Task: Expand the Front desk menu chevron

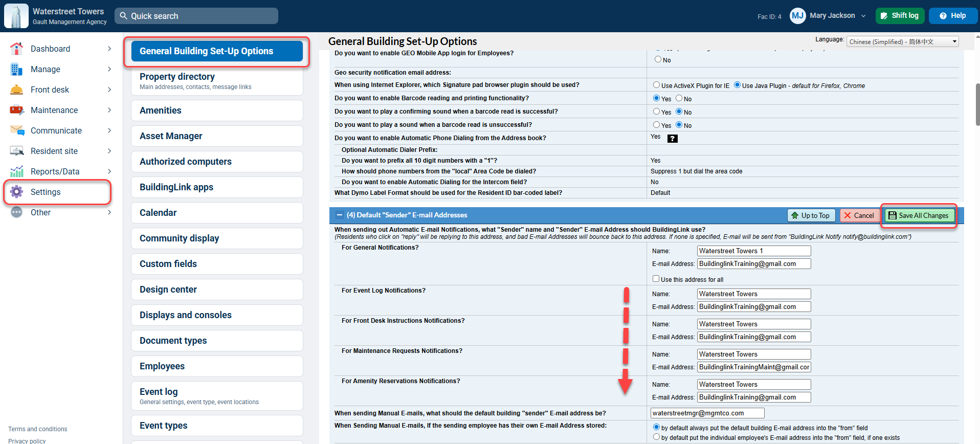Action: tap(109, 90)
